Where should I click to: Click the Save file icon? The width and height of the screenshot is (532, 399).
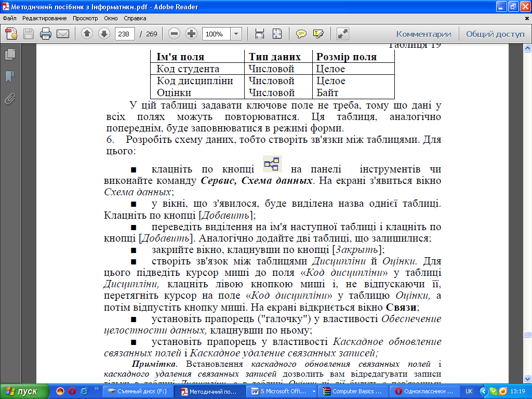pyautogui.click(x=29, y=34)
